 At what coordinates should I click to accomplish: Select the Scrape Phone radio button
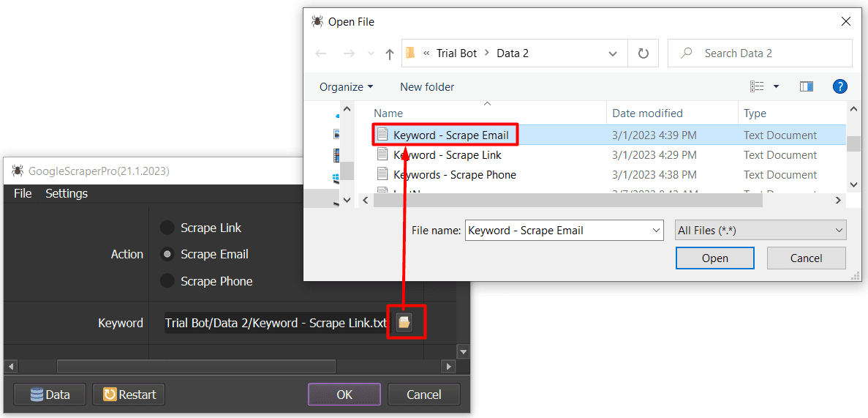pos(167,281)
